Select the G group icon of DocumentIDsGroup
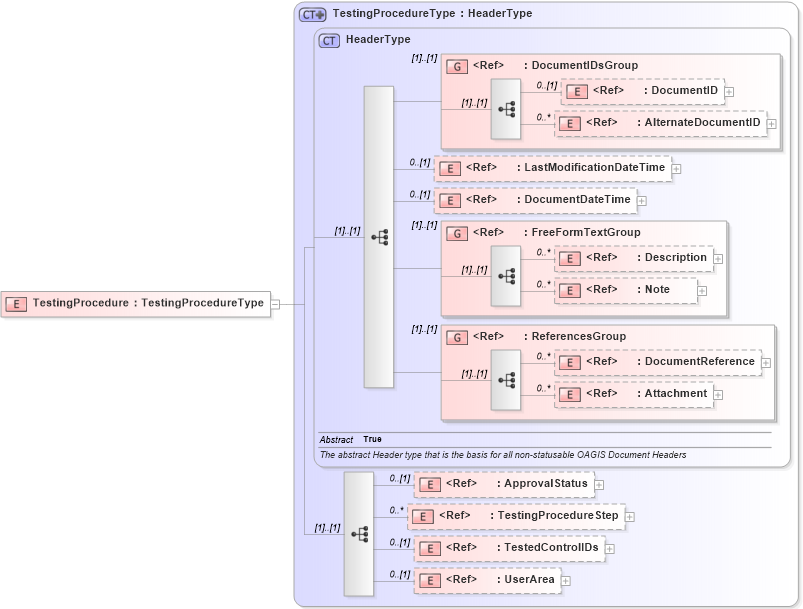The height and width of the screenshot is (609, 803). pyautogui.click(x=458, y=65)
